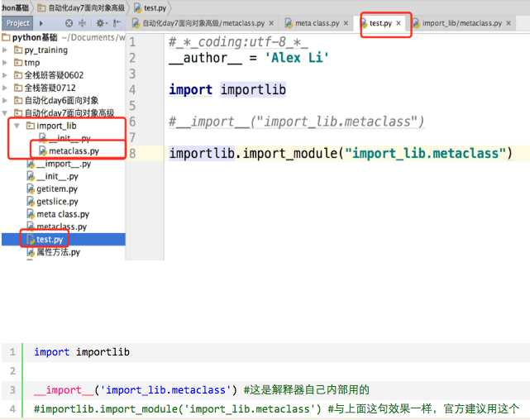Select the Project tool window label
This screenshot has height=420, width=530.
coord(18,23)
